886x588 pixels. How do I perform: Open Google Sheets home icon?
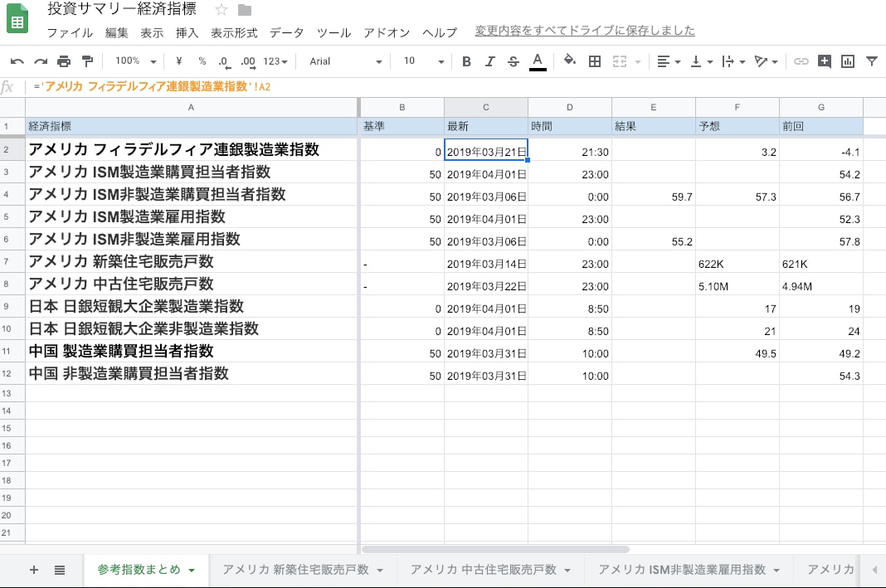(x=17, y=18)
